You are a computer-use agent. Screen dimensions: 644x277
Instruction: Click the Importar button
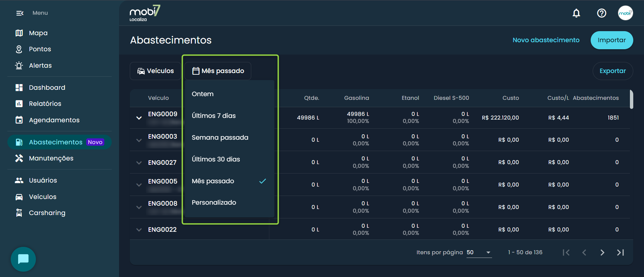612,40
